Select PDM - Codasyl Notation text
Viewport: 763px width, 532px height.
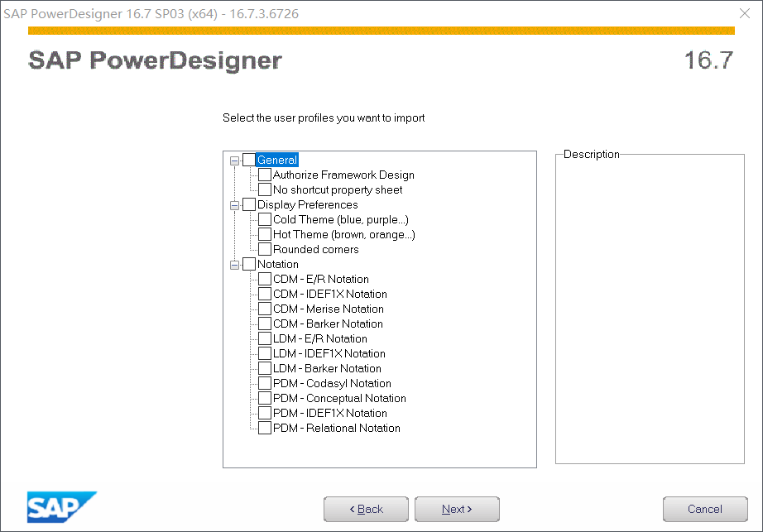(332, 383)
